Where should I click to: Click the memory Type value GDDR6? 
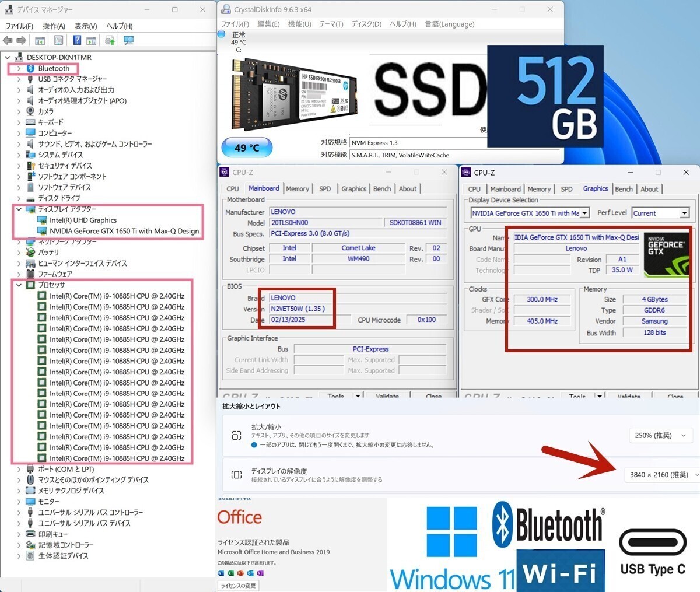point(654,310)
